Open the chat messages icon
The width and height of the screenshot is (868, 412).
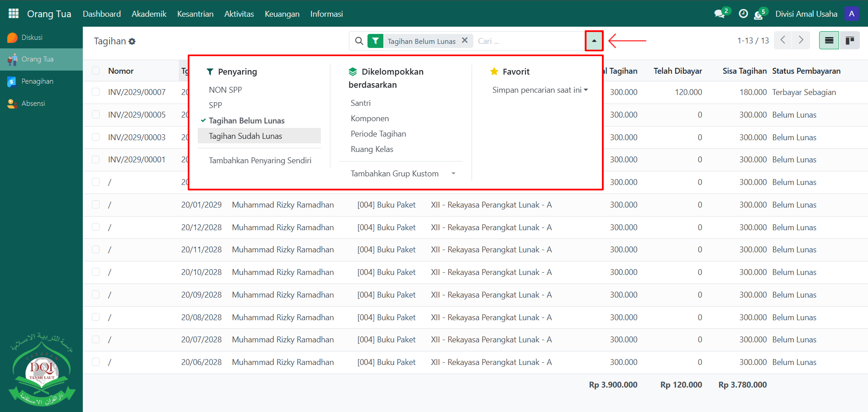coord(719,14)
